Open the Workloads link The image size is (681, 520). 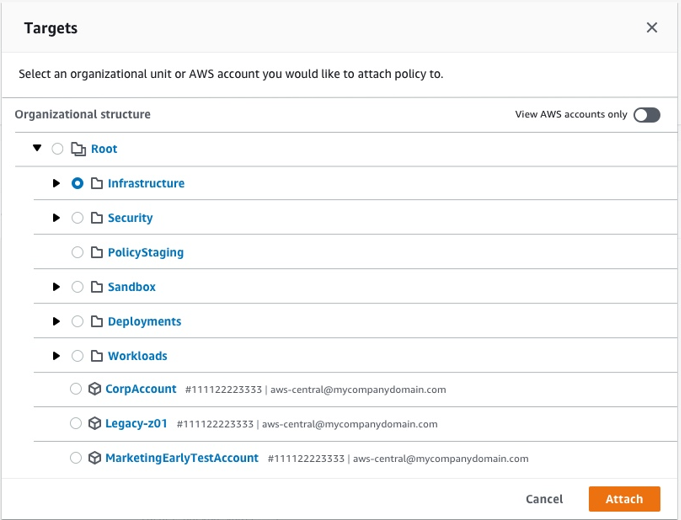click(137, 356)
